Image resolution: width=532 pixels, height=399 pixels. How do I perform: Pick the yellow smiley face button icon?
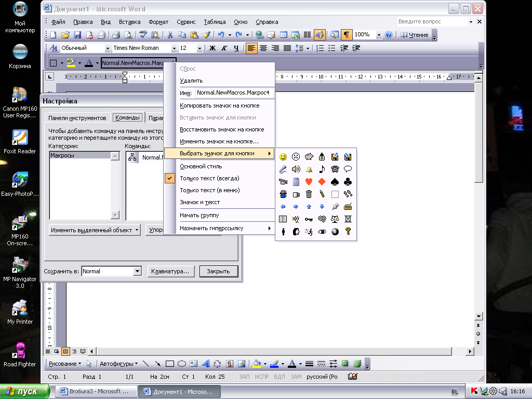pos(283,157)
